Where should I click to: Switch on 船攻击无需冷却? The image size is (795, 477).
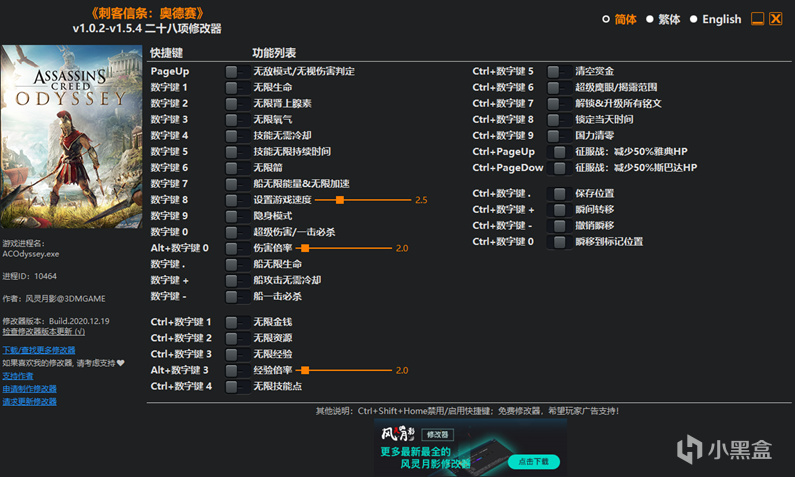click(237, 280)
